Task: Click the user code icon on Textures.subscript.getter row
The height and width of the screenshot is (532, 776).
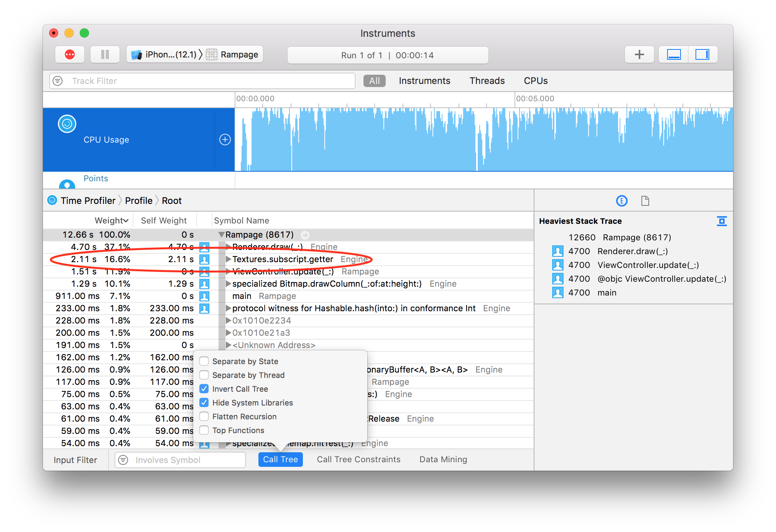Action: (205, 259)
